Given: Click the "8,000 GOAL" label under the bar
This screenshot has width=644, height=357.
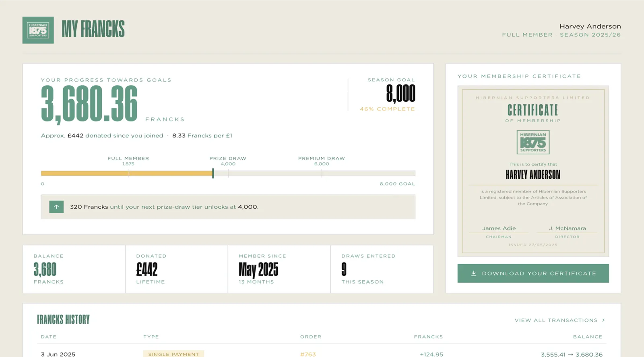Looking at the screenshot, I should tap(397, 184).
